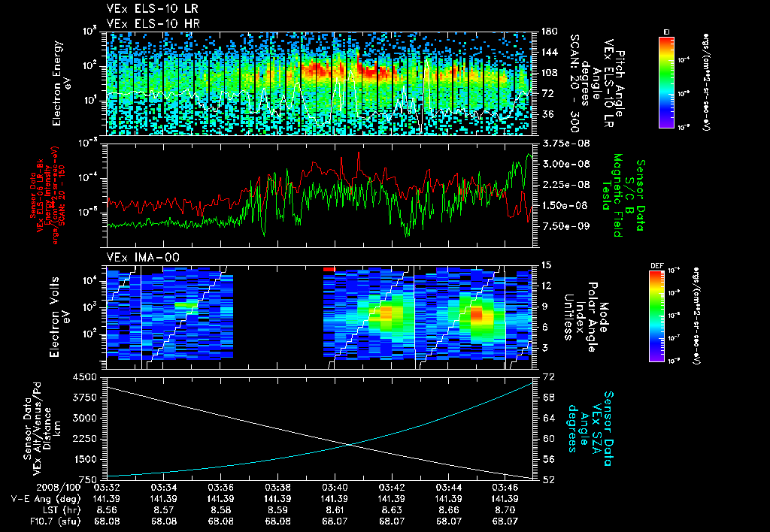Viewport: 770px width, 532px height.
Task: Click the 3000 km altitude tick label
Action: coord(85,419)
